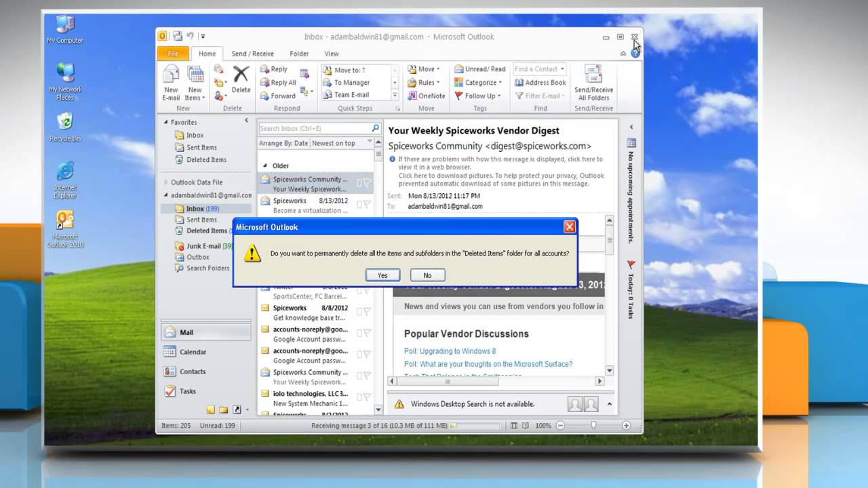Click Yes in the delete confirmation dialog
Screen dimensions: 868x488
(382, 275)
